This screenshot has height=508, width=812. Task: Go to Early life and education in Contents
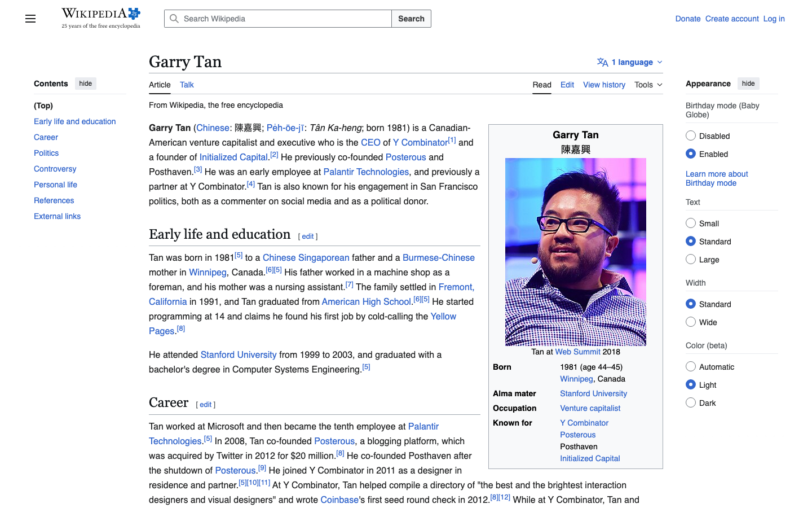(x=74, y=121)
